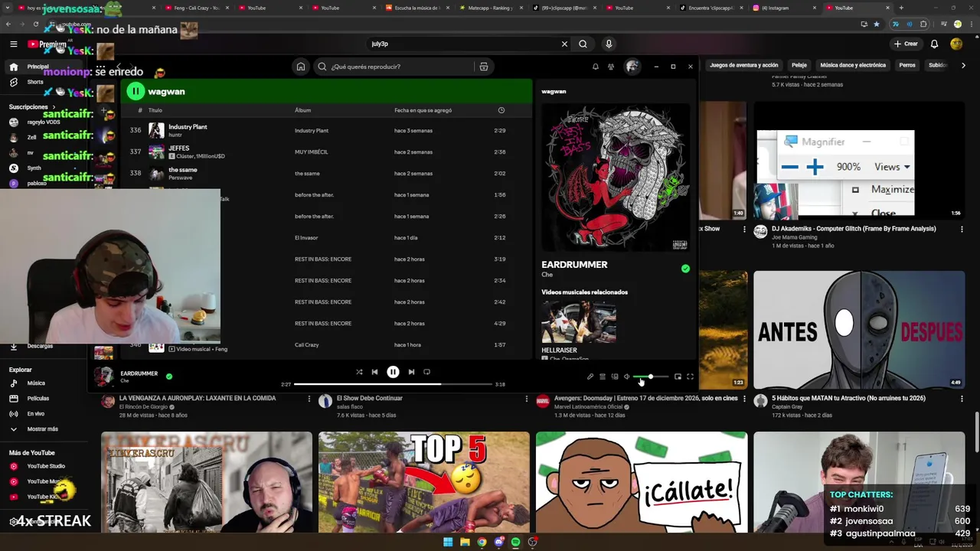Screen dimensions: 980x551
Task: Open the Spotify queue icon
Action: (603, 377)
